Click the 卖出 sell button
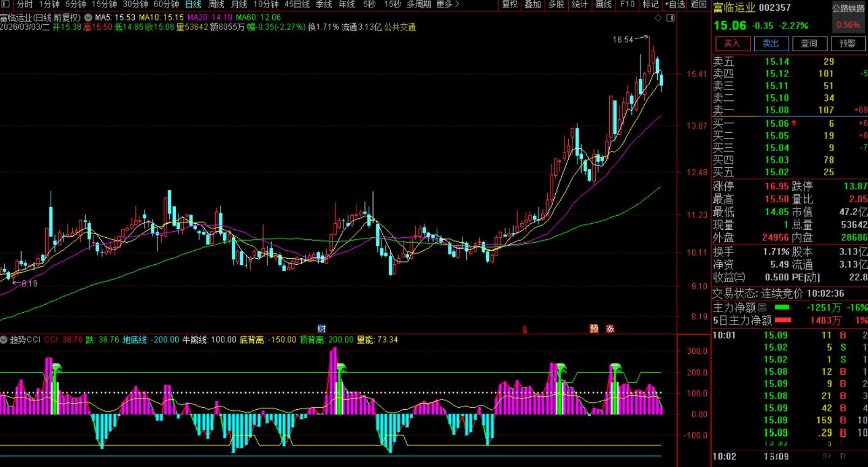The width and height of the screenshot is (868, 467). point(770,44)
